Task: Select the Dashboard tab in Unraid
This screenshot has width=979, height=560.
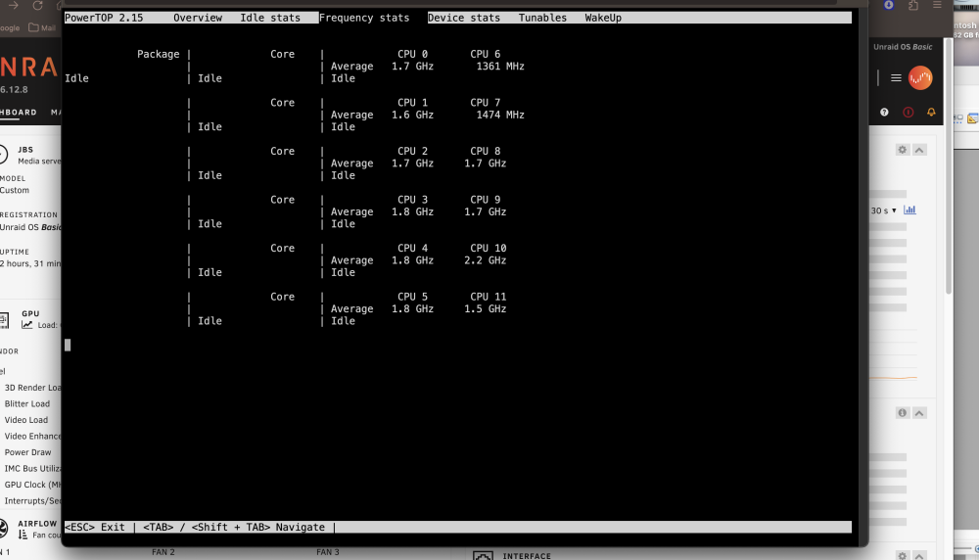Action: tap(18, 113)
